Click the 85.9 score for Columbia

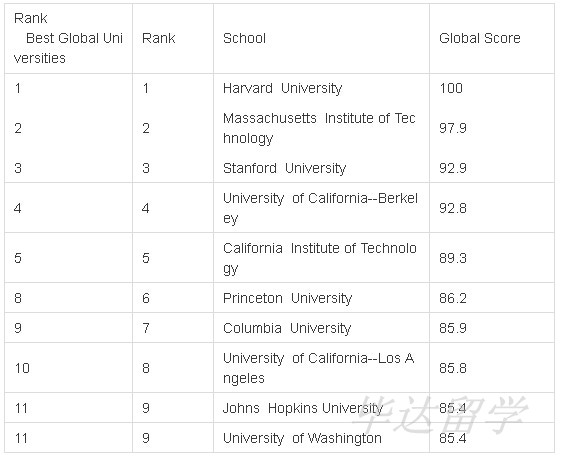click(x=452, y=328)
